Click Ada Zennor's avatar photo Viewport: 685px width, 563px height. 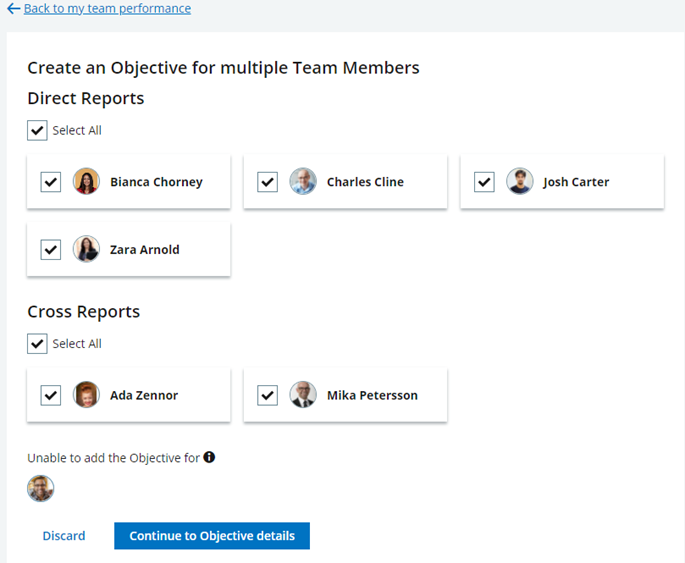pos(87,395)
